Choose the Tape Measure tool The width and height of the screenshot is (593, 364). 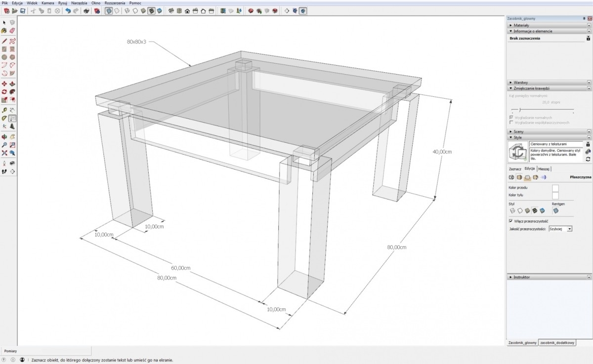coord(4,110)
